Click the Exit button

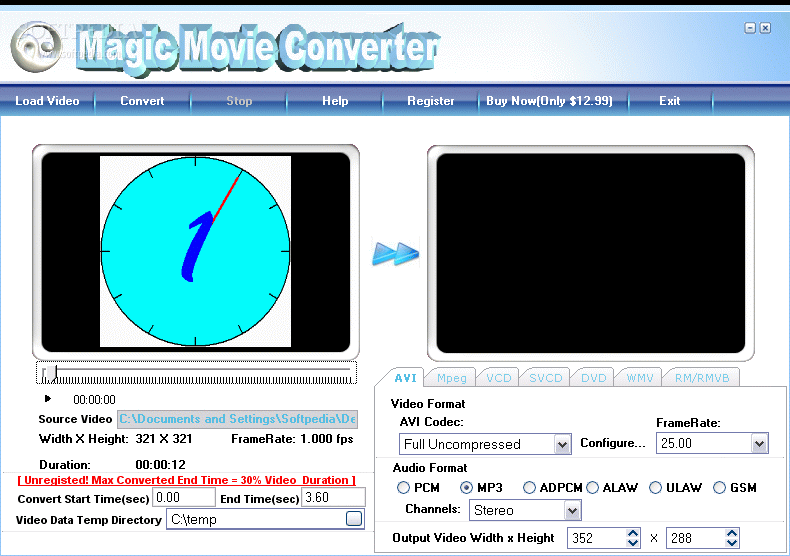(670, 101)
